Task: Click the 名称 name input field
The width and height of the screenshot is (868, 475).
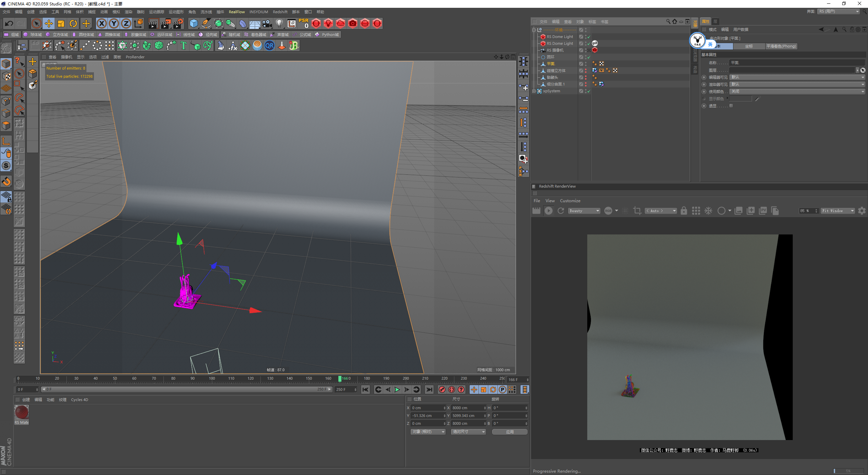Action: point(797,63)
